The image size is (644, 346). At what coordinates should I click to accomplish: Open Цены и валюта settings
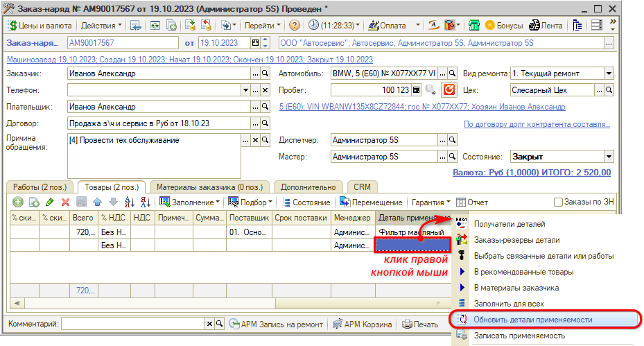click(x=40, y=26)
